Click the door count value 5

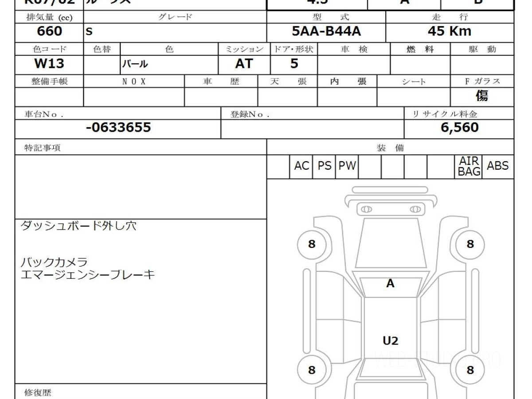(x=294, y=64)
